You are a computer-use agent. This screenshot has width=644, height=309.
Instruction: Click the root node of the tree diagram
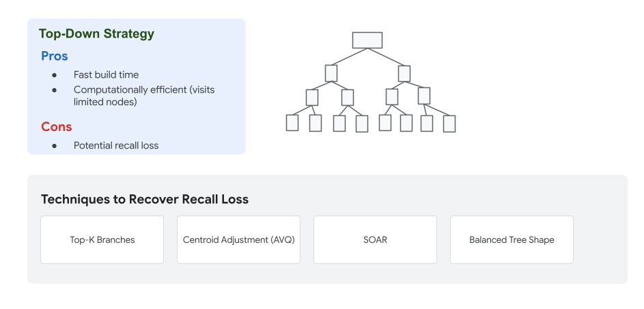tap(367, 40)
